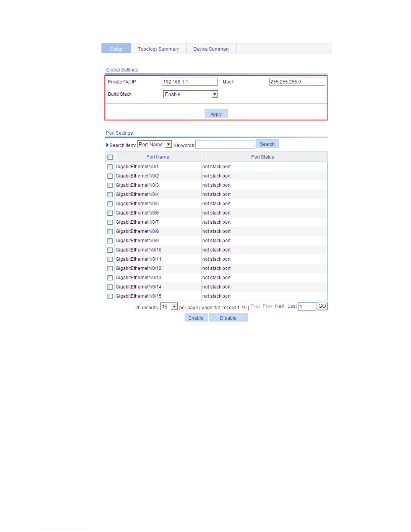The image size is (411, 532).
Task: Click the First page link
Action: (255, 306)
